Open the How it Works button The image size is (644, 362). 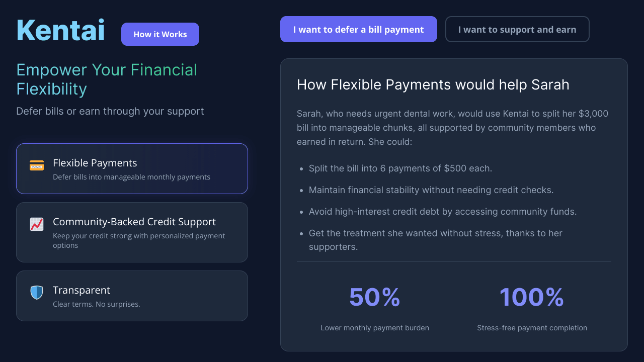pyautogui.click(x=160, y=34)
